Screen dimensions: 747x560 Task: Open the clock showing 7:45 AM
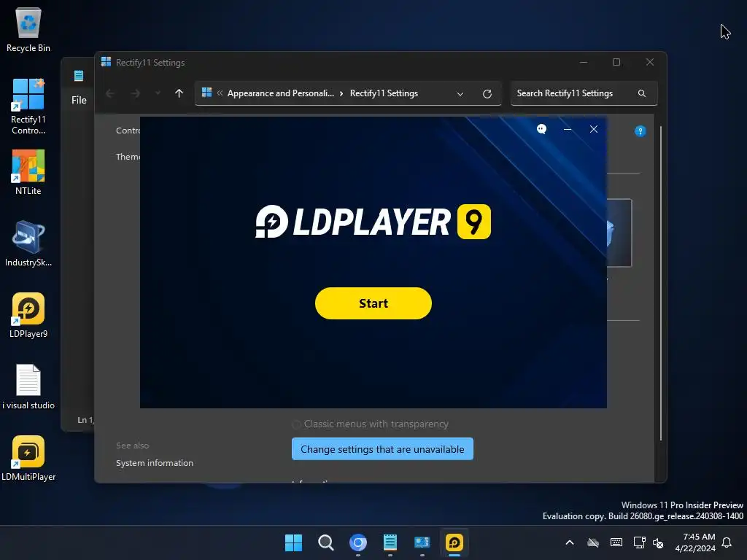click(695, 542)
